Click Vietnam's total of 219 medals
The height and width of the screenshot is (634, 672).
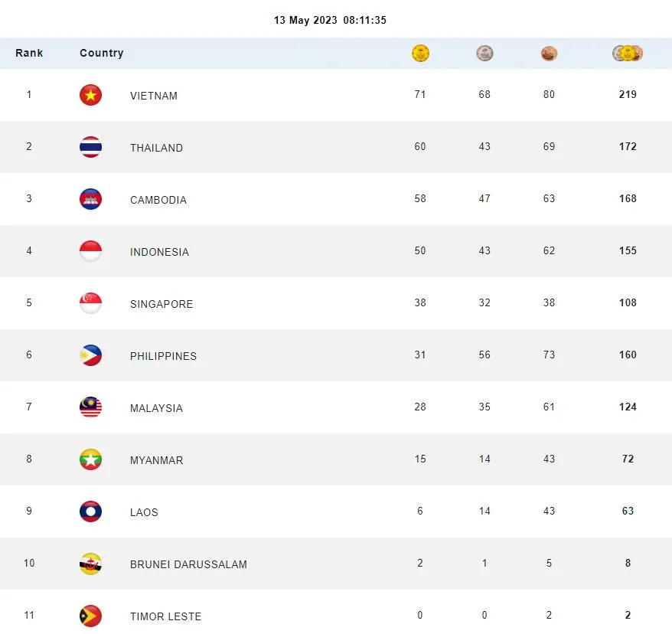pyautogui.click(x=628, y=95)
